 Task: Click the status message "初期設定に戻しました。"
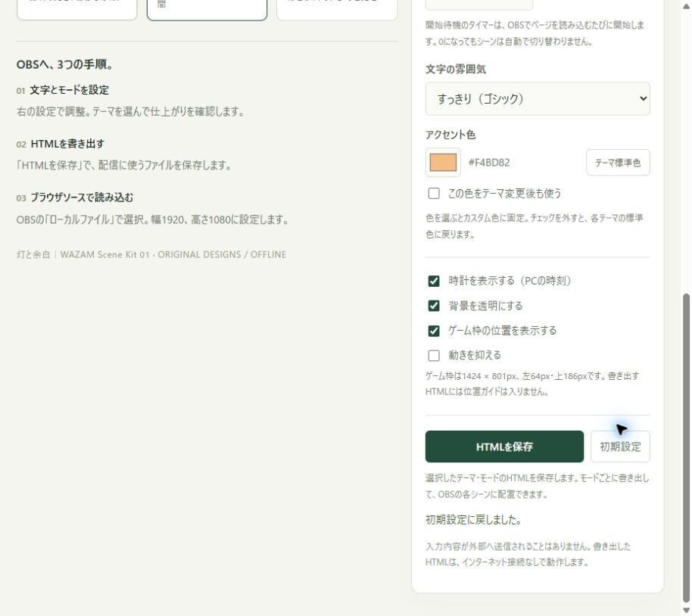[473, 520]
